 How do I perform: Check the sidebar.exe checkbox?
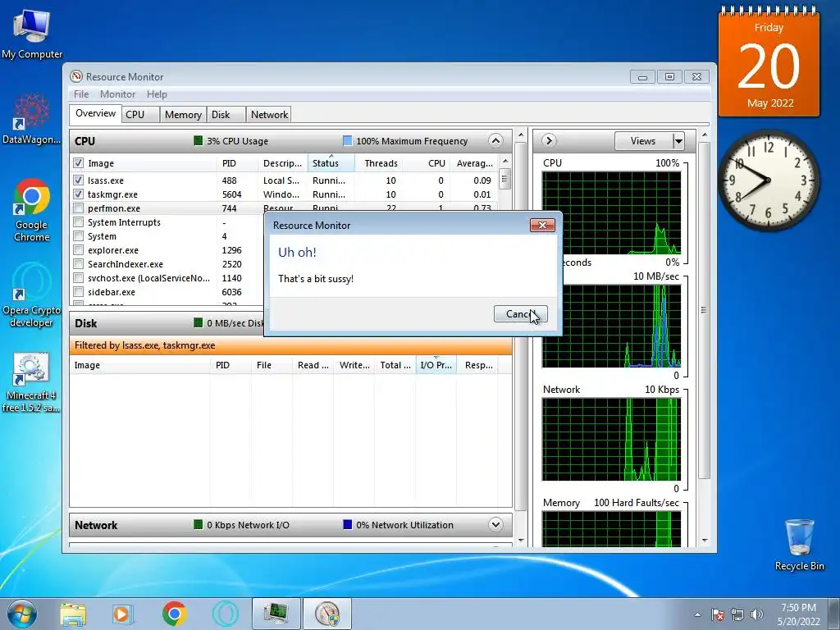78,292
